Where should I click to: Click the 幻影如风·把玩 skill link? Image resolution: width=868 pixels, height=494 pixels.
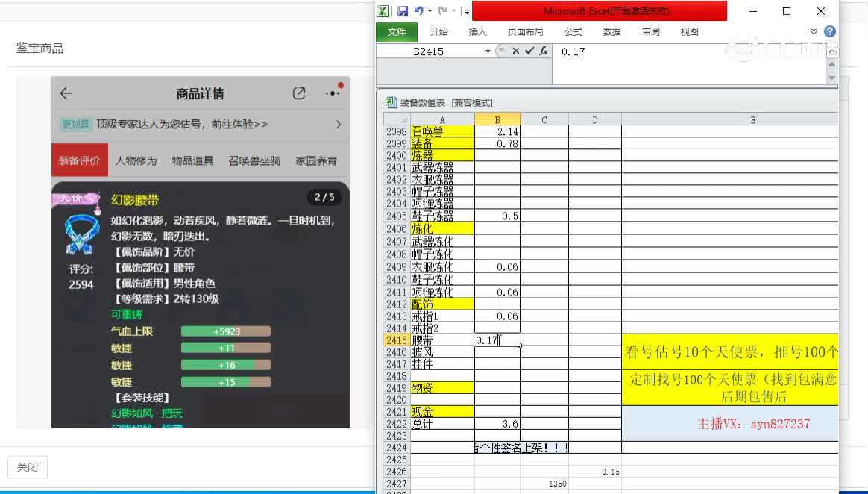[147, 413]
